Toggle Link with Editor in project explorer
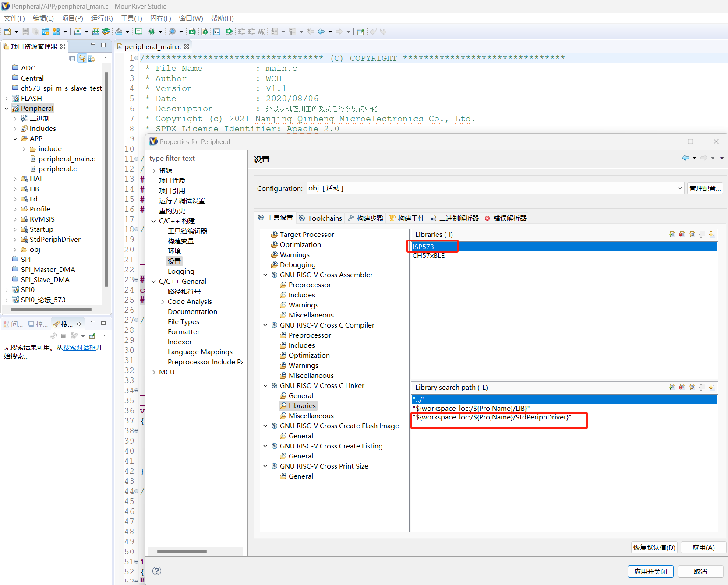 pyautogui.click(x=82, y=59)
